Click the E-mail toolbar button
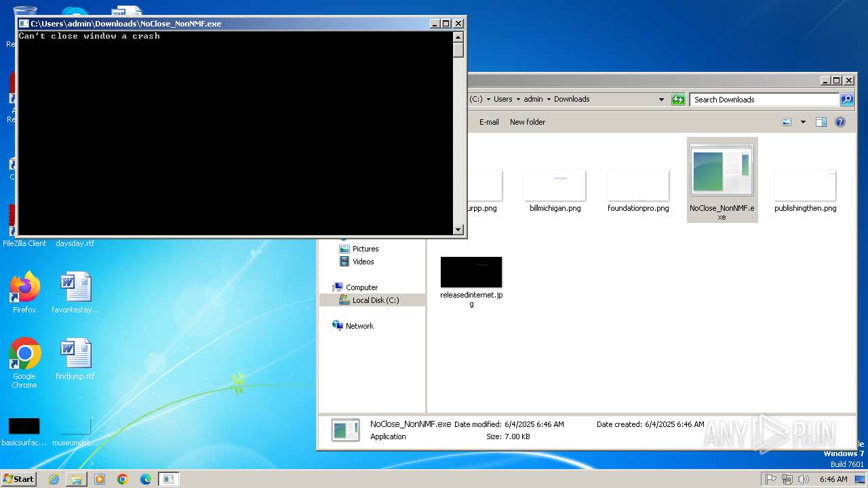Image resolution: width=868 pixels, height=488 pixels. [x=489, y=122]
